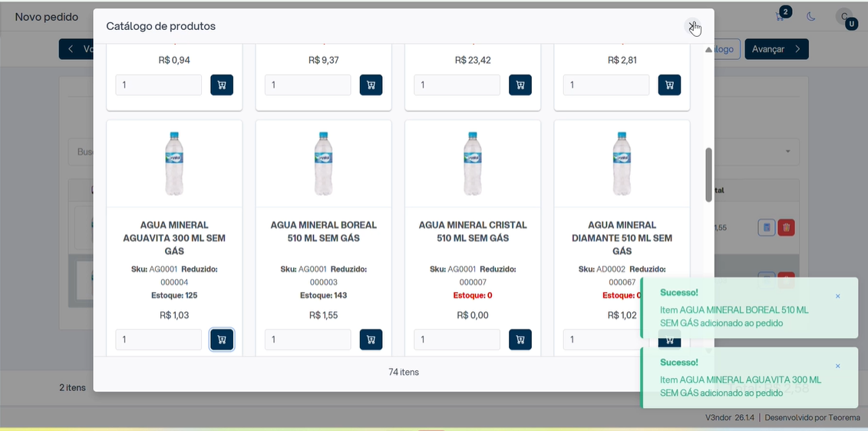
Task: Focus quantity field of R$ 9,37 product
Action: 308,85
